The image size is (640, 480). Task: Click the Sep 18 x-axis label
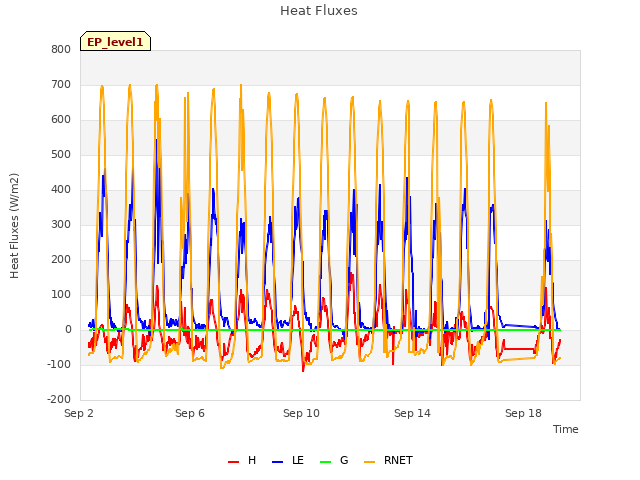coord(523,413)
